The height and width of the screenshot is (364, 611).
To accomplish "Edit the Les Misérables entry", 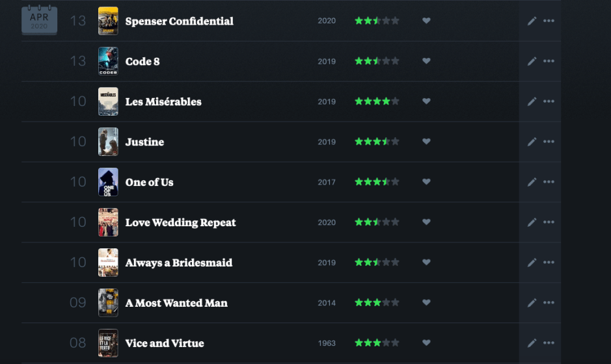I will (x=532, y=101).
